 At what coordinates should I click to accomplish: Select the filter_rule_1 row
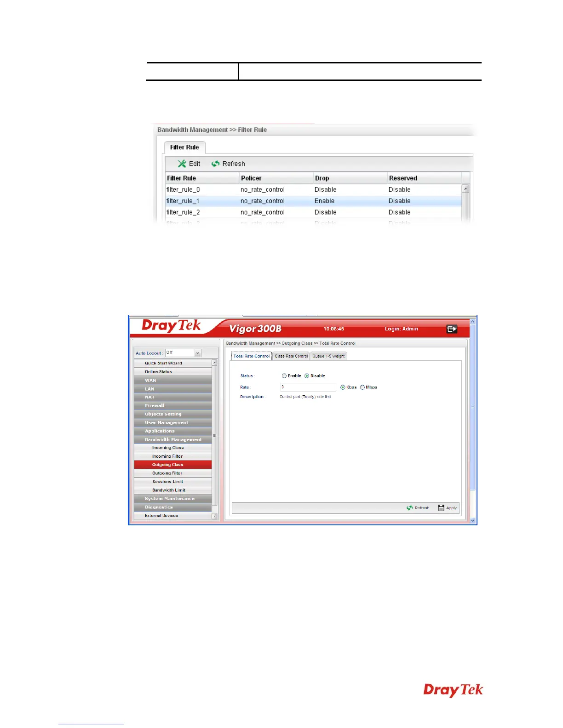coord(313,201)
